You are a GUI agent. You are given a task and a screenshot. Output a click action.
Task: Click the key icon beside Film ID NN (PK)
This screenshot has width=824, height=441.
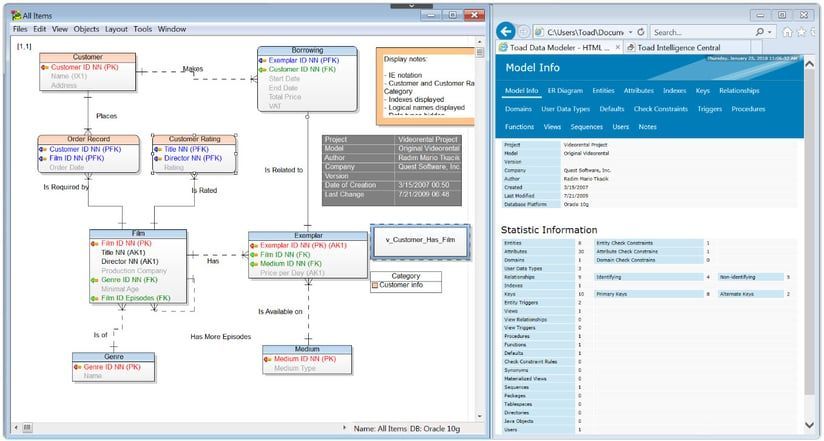click(x=95, y=244)
